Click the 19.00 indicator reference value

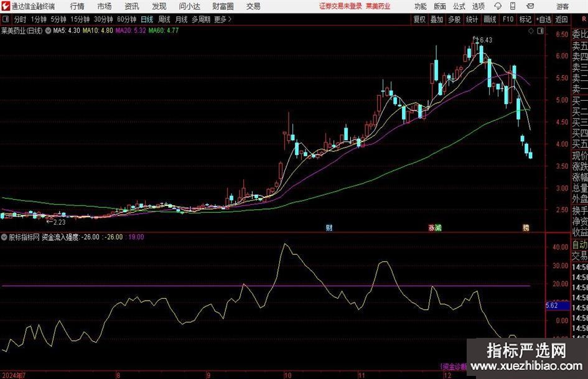point(136,237)
